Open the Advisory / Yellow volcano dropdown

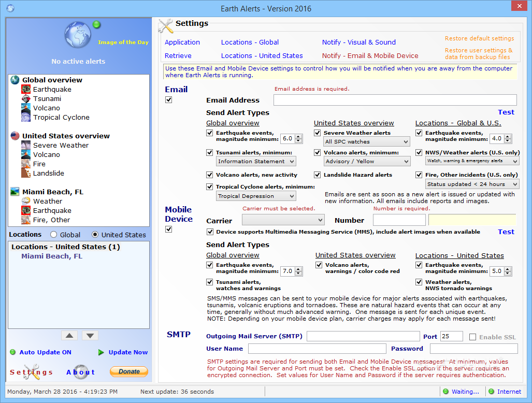tap(367, 161)
